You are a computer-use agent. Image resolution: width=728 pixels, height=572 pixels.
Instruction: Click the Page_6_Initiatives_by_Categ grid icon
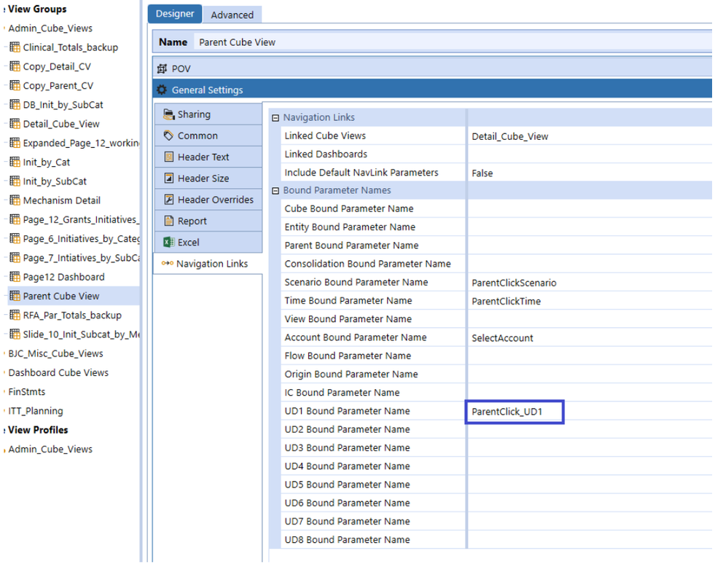(x=15, y=239)
